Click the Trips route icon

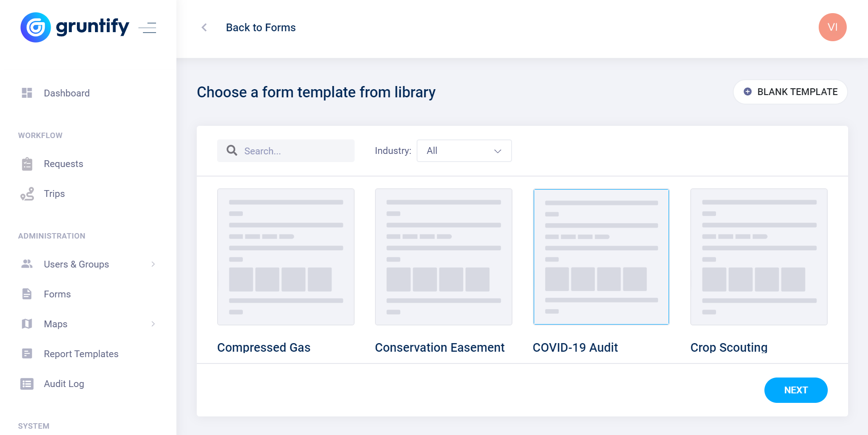[27, 194]
